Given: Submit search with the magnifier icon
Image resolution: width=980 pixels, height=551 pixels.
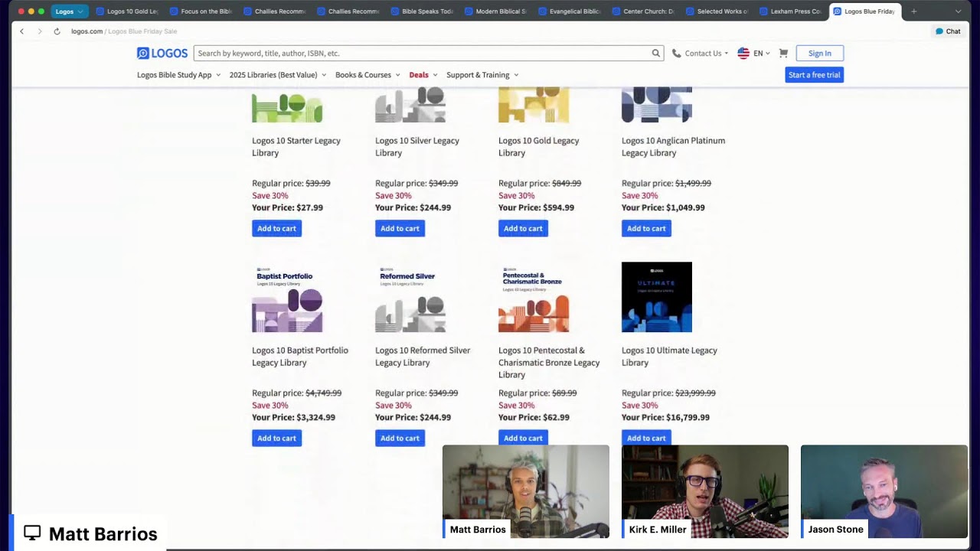Looking at the screenshot, I should 656,54.
